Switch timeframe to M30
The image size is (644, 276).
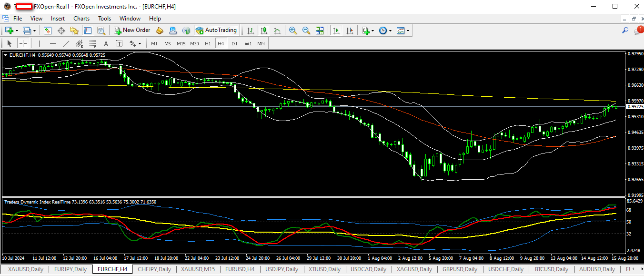[x=194, y=43]
